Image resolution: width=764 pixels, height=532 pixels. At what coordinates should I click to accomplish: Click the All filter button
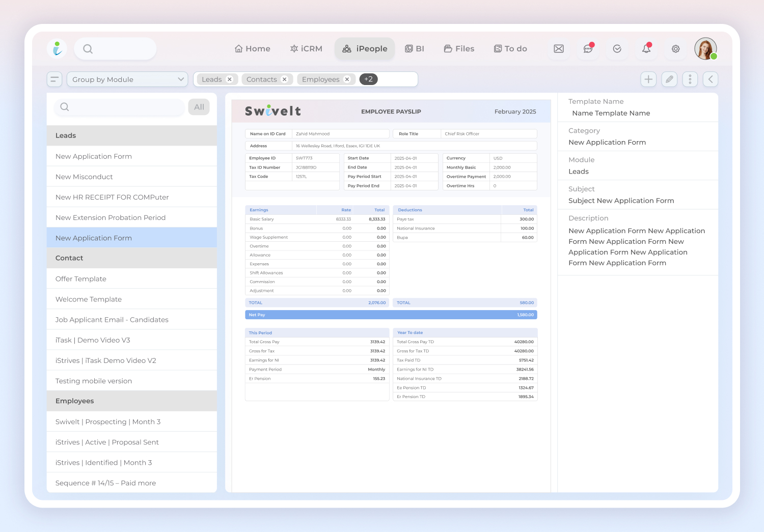[199, 107]
